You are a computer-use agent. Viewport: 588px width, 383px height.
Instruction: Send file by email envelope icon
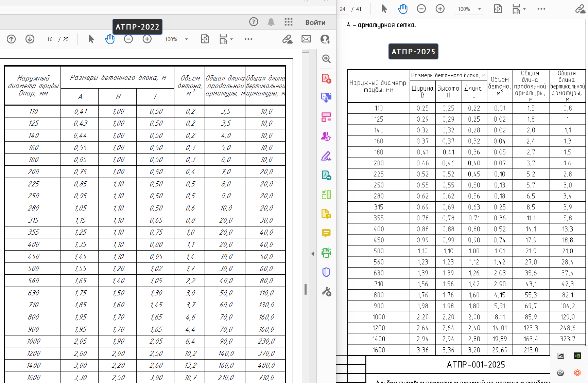pos(306,39)
